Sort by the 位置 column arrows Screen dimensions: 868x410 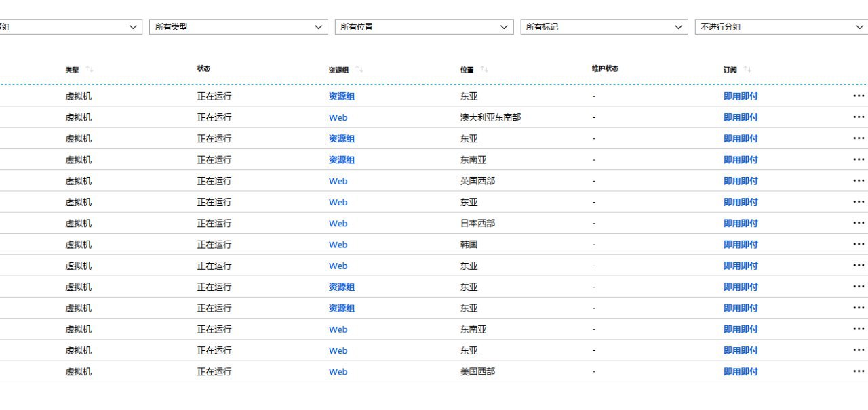(x=484, y=70)
